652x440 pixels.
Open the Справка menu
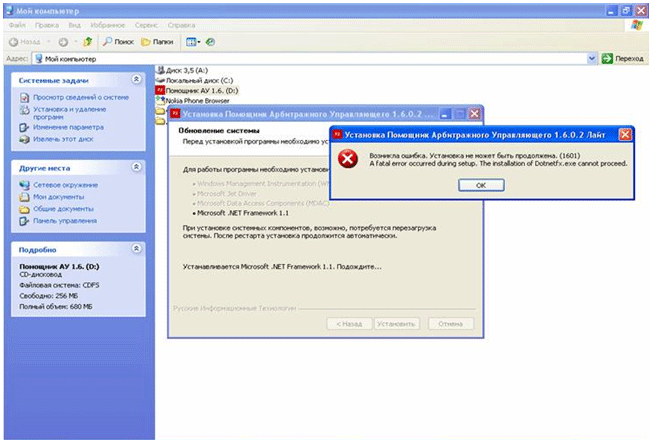click(181, 25)
